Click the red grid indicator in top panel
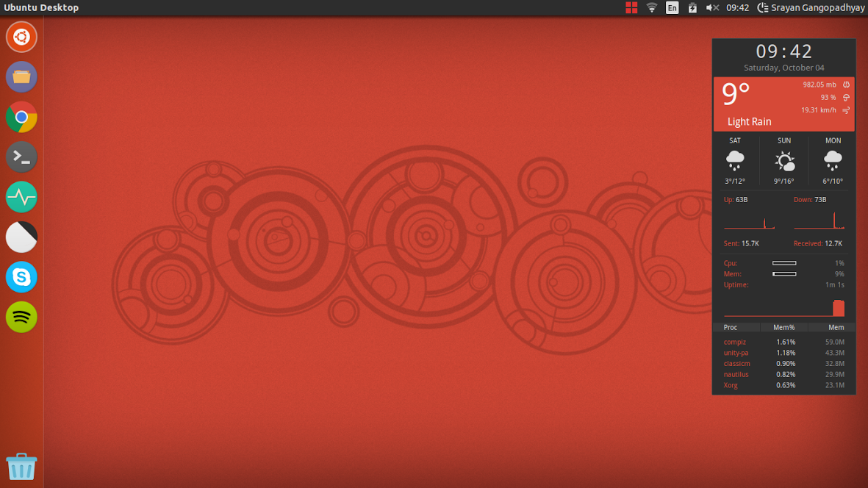 [631, 8]
